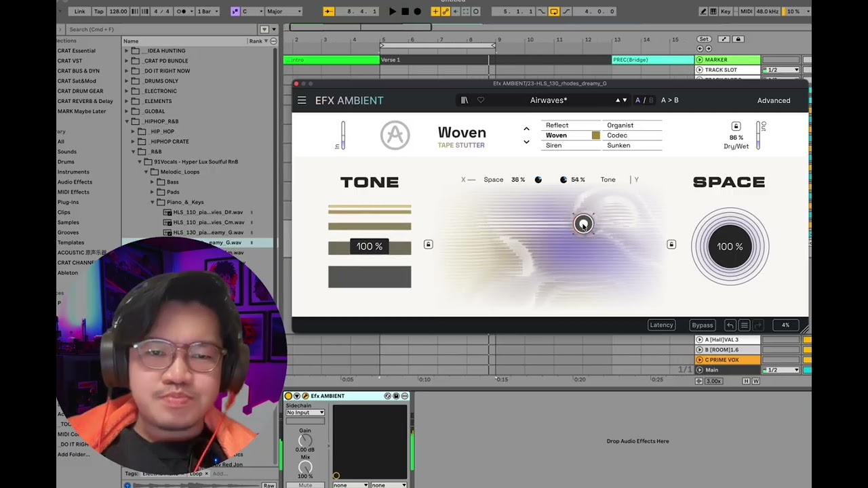
Task: Click the Latency button
Action: [661, 325]
